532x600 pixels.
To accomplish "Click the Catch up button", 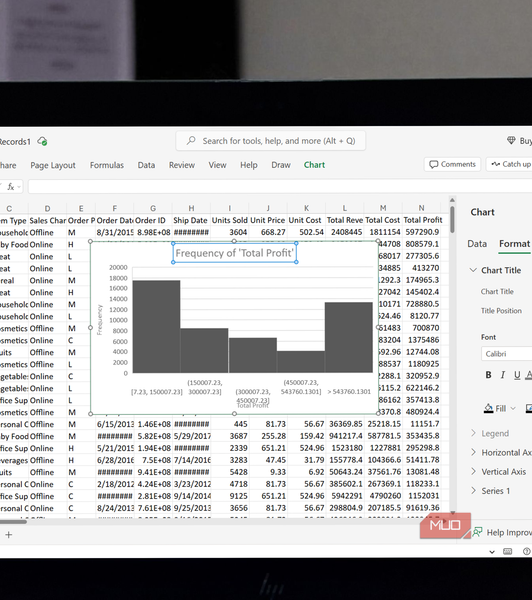I will (x=509, y=164).
